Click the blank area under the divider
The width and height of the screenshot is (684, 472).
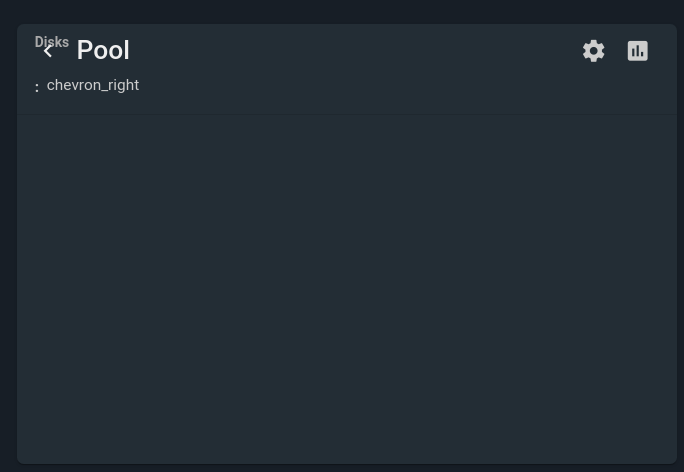pos(346,288)
